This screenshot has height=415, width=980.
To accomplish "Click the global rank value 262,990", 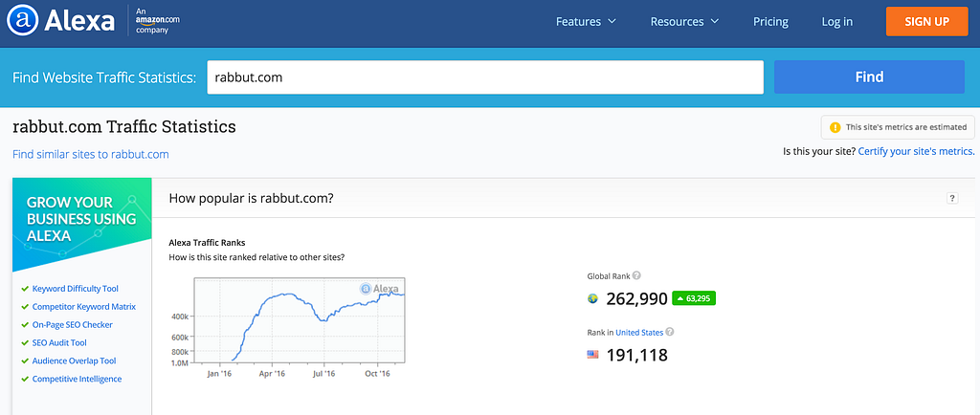I will click(x=636, y=299).
